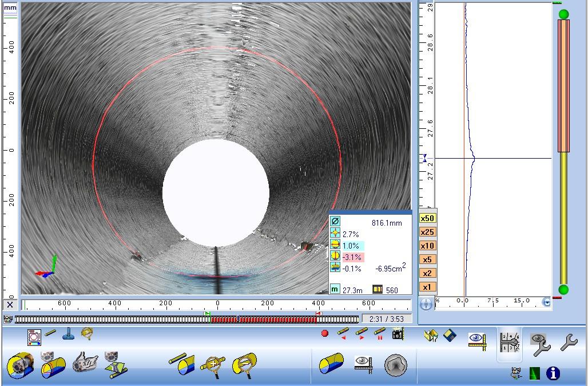Click the X axis button
This screenshot has width=588, height=386.
[10, 305]
